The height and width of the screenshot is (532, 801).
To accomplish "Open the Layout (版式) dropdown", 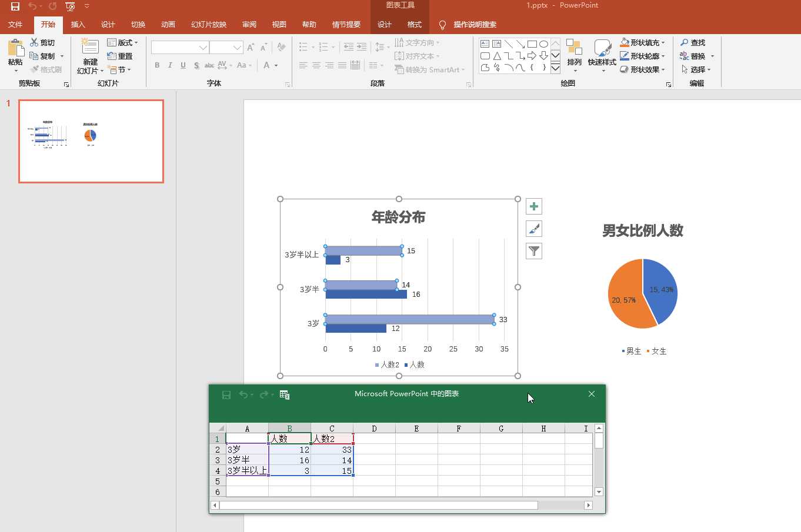I will point(122,42).
